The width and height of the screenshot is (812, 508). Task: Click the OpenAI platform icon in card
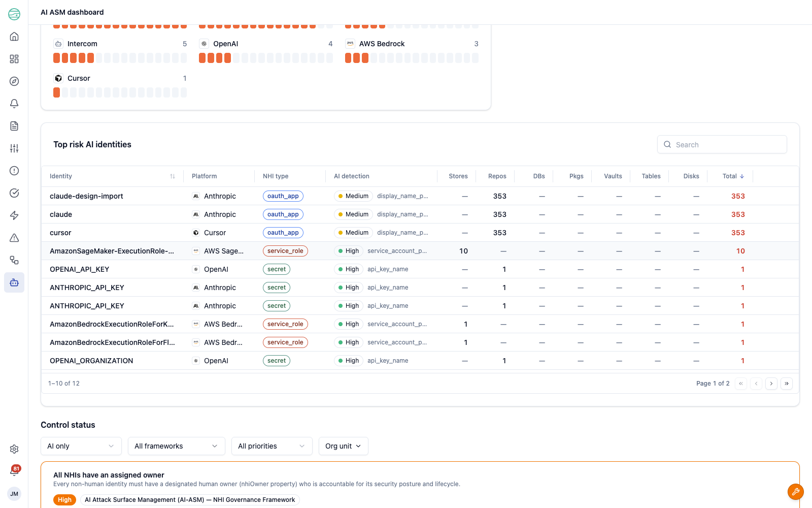click(x=204, y=44)
